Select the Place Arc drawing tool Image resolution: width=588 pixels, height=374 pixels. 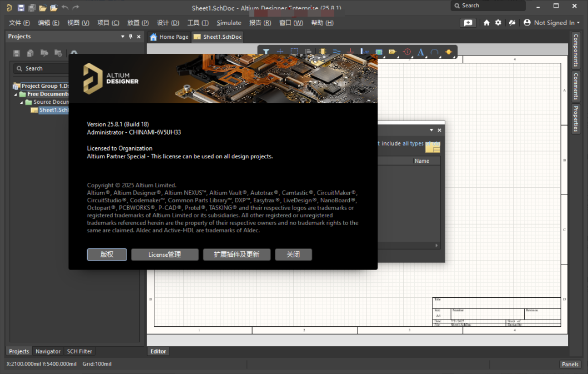click(435, 52)
